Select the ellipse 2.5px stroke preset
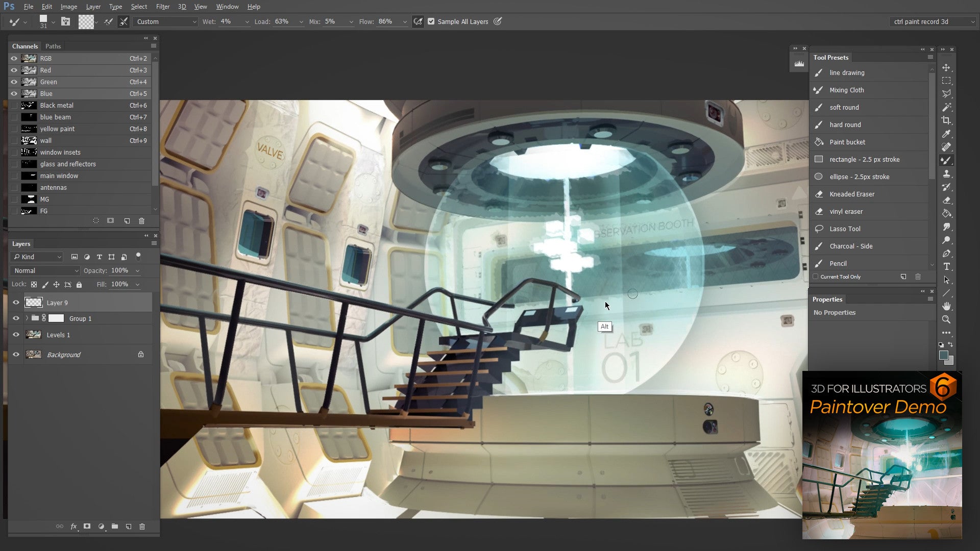 (860, 176)
